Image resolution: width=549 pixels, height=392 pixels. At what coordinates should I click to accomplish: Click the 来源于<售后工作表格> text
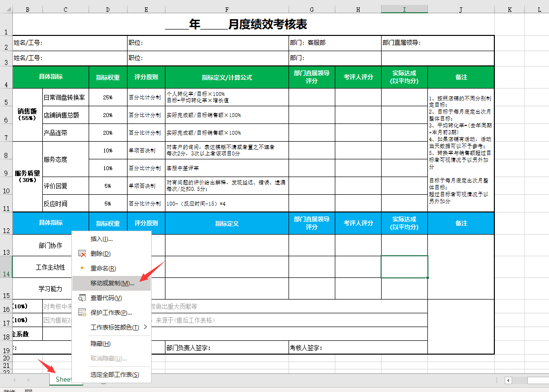[185, 320]
